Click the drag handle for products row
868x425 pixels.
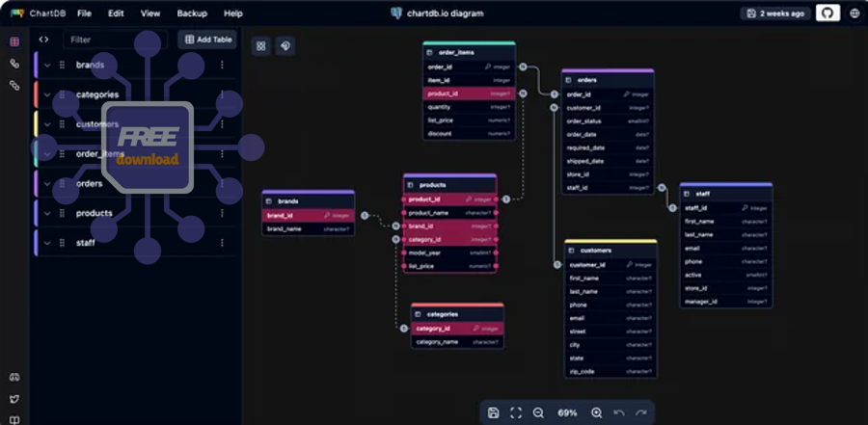pos(62,213)
